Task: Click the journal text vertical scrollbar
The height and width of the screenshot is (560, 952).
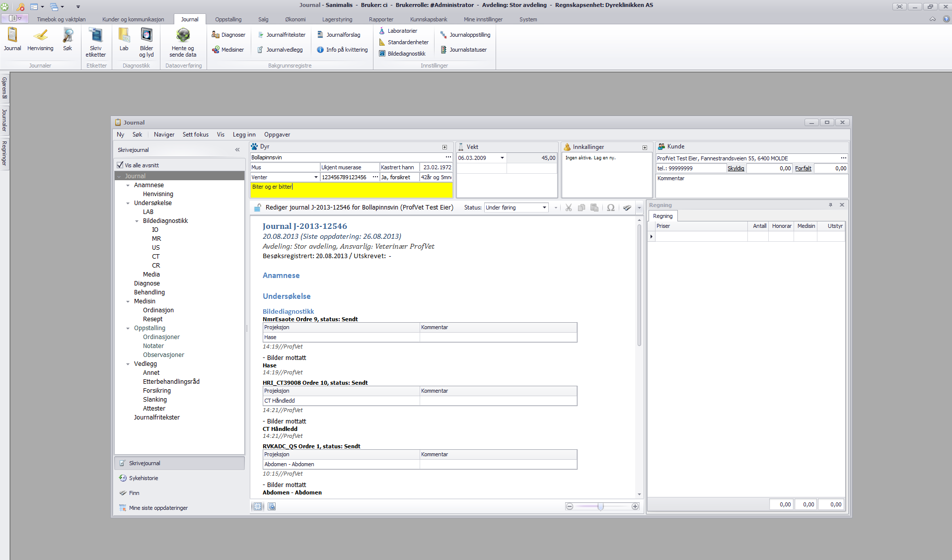Action: [639, 285]
